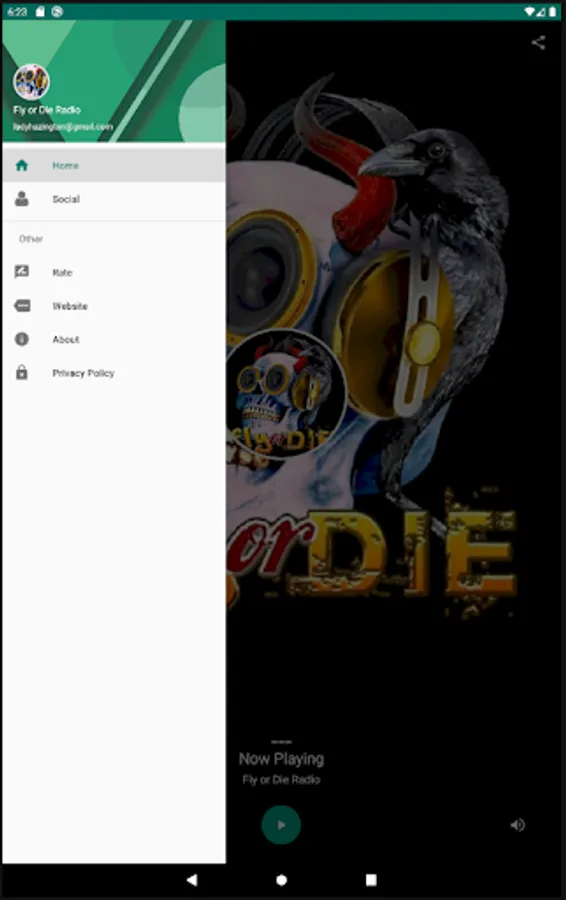Click the Privacy Policy lock icon
This screenshot has width=566, height=900.
pos(22,372)
